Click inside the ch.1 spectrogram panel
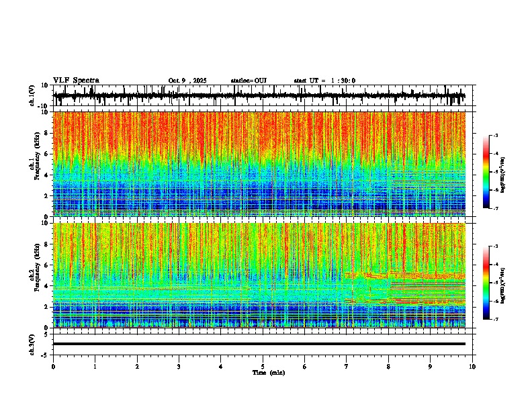 pyautogui.click(x=259, y=164)
